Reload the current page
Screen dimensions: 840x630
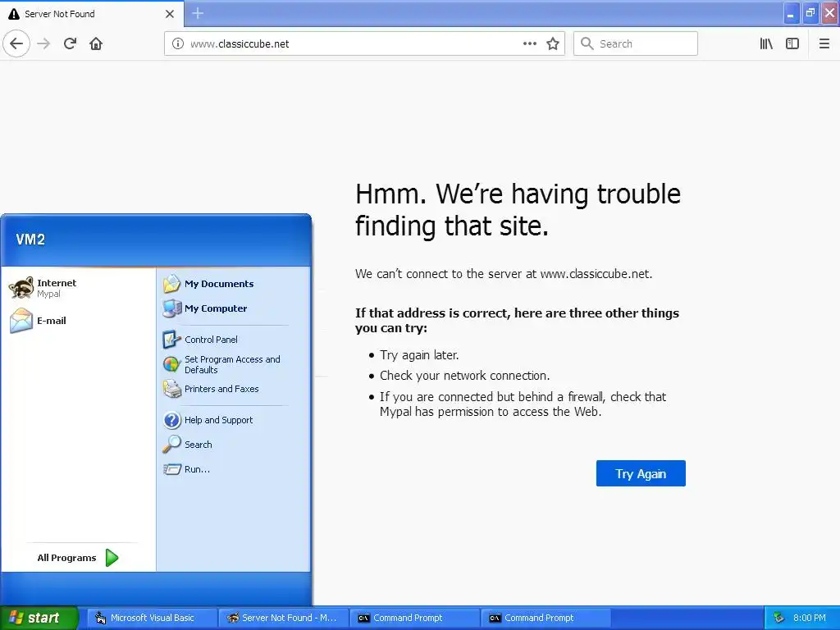[70, 43]
